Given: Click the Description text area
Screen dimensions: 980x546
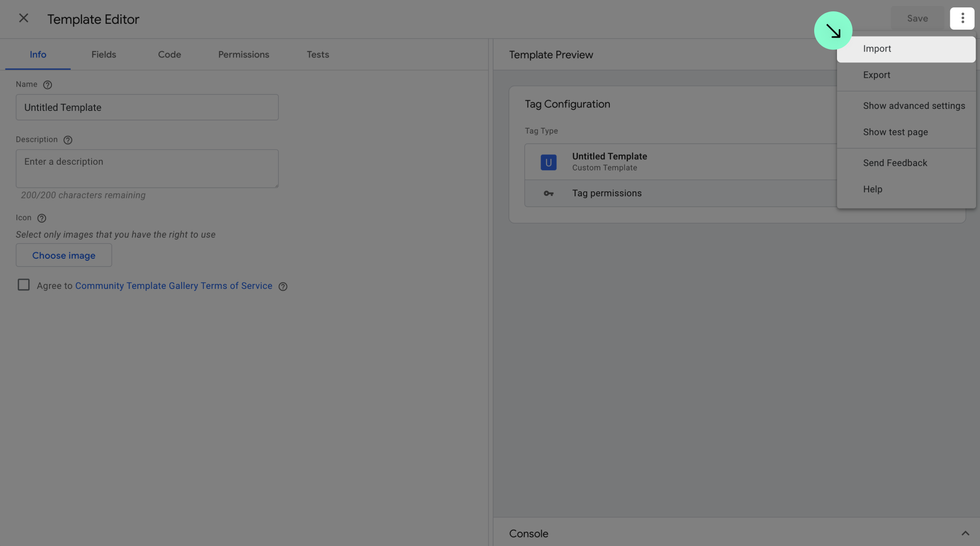Looking at the screenshot, I should (147, 169).
